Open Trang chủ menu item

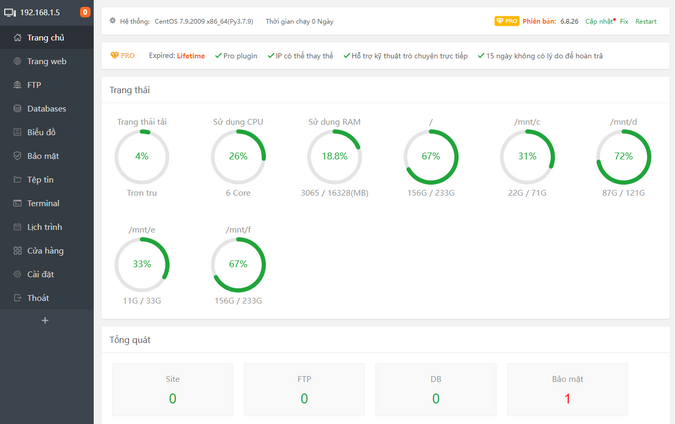(x=46, y=38)
